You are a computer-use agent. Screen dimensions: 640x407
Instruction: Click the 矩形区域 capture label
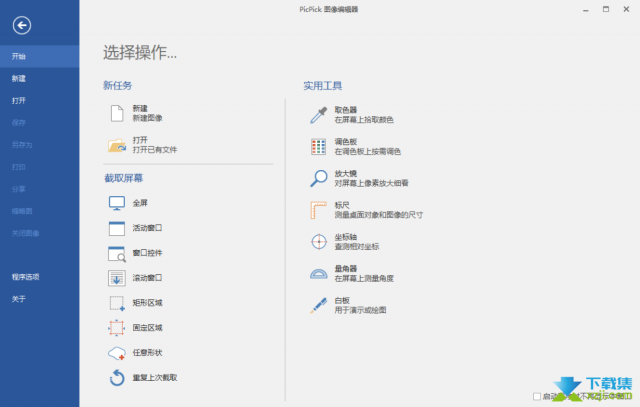tap(147, 303)
